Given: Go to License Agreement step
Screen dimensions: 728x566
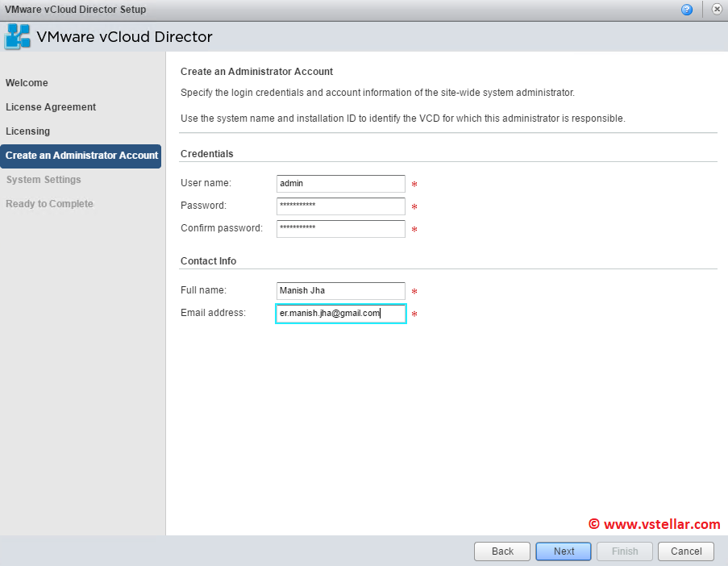Looking at the screenshot, I should click(x=51, y=107).
